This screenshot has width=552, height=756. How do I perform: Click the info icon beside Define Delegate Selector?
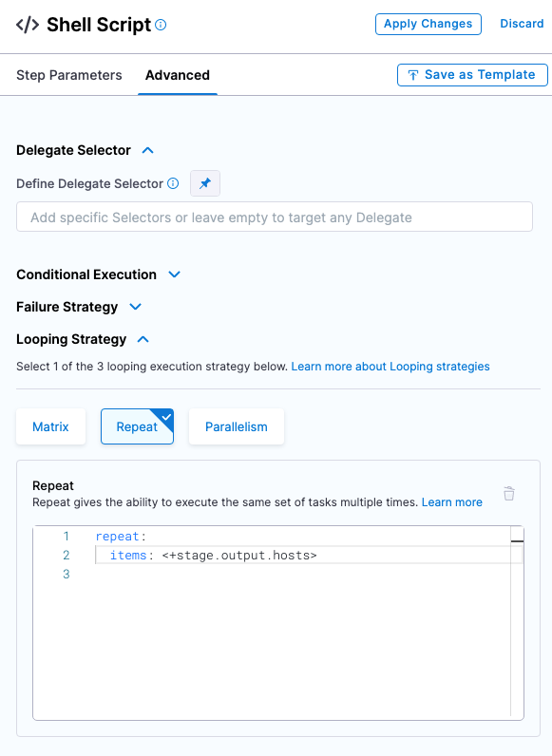point(173,183)
